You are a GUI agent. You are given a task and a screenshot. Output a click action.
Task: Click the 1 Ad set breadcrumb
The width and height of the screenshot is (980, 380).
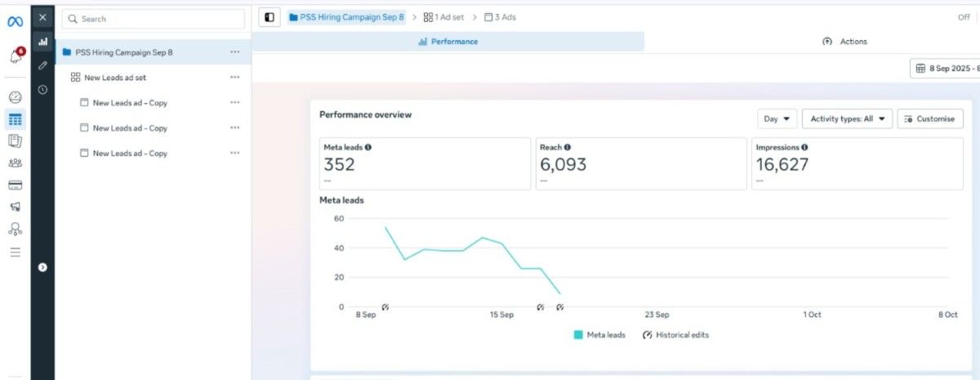[446, 17]
